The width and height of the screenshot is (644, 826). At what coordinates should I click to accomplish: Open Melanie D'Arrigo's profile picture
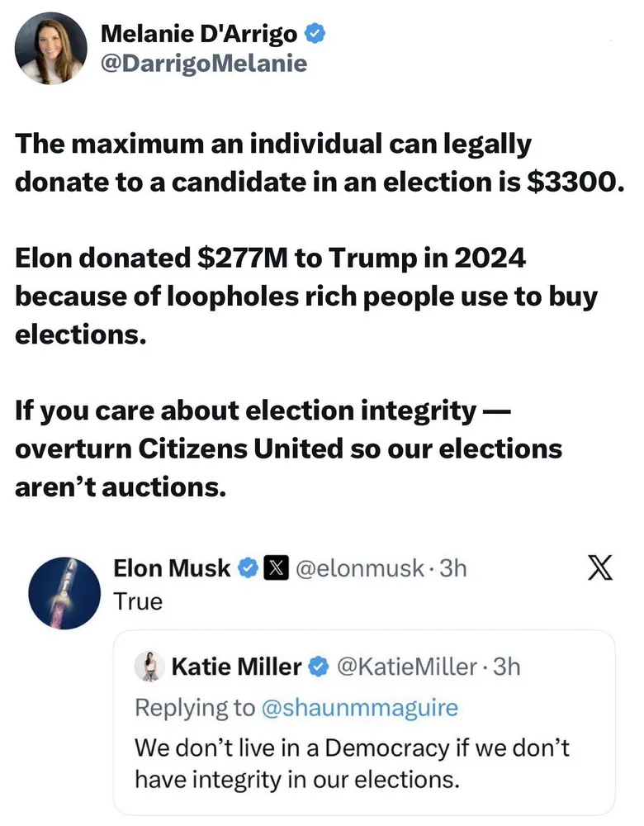pos(51,48)
